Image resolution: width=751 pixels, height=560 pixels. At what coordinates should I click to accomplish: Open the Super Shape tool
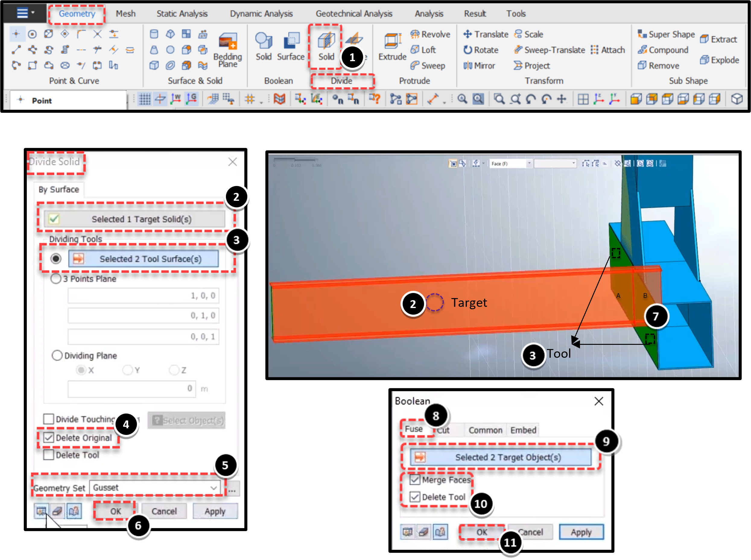[666, 34]
